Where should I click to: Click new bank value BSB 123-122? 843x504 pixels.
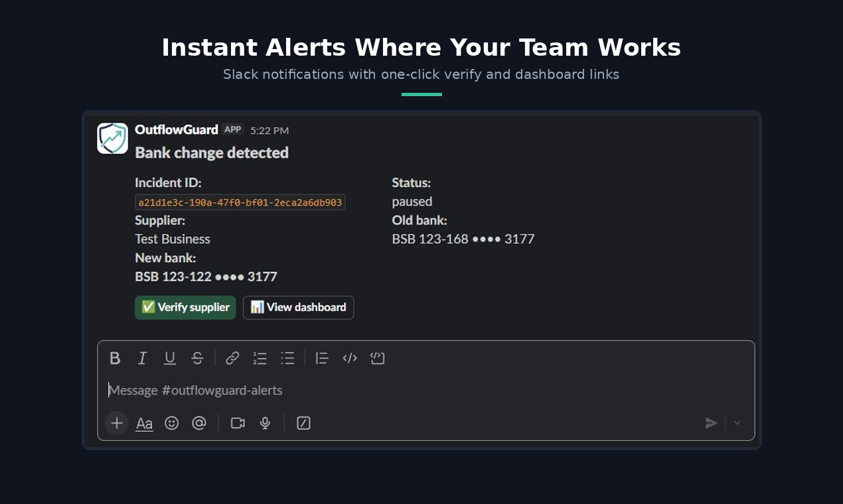click(x=206, y=277)
